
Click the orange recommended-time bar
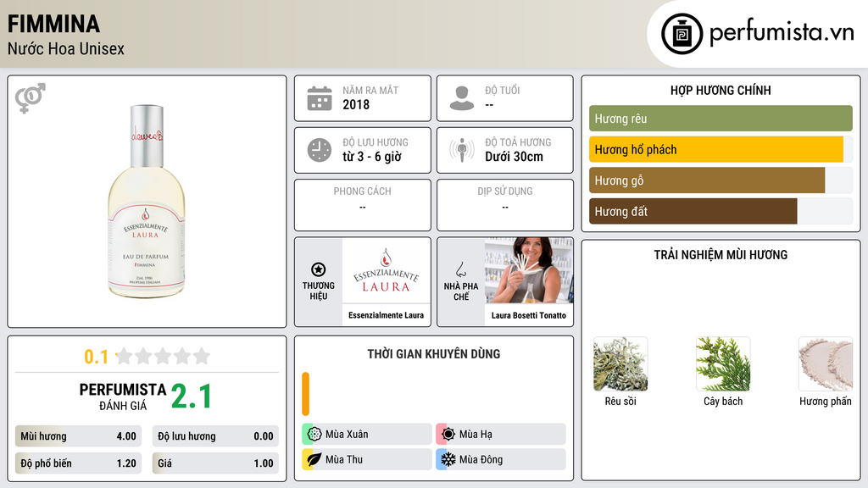click(x=305, y=394)
